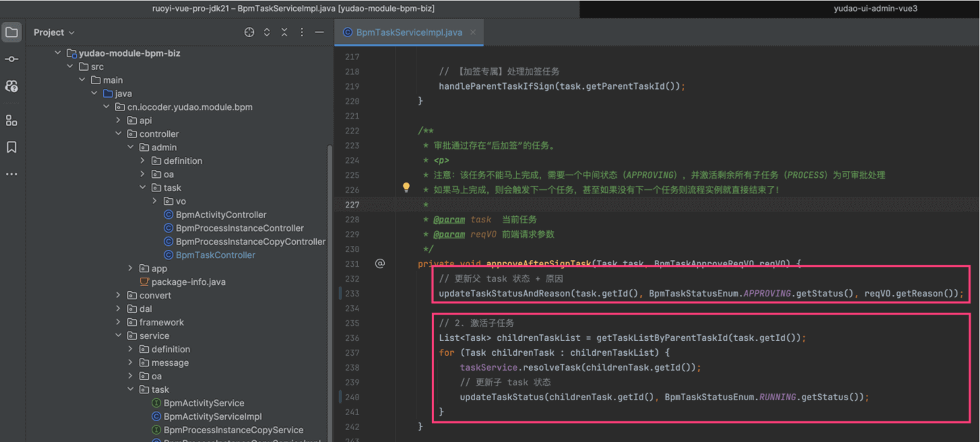
Task: Open the Project view dropdown
Action: 54,32
